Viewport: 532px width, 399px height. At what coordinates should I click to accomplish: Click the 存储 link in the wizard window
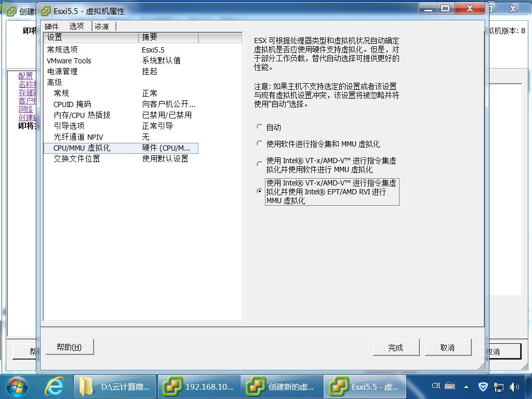pyautogui.click(x=27, y=92)
